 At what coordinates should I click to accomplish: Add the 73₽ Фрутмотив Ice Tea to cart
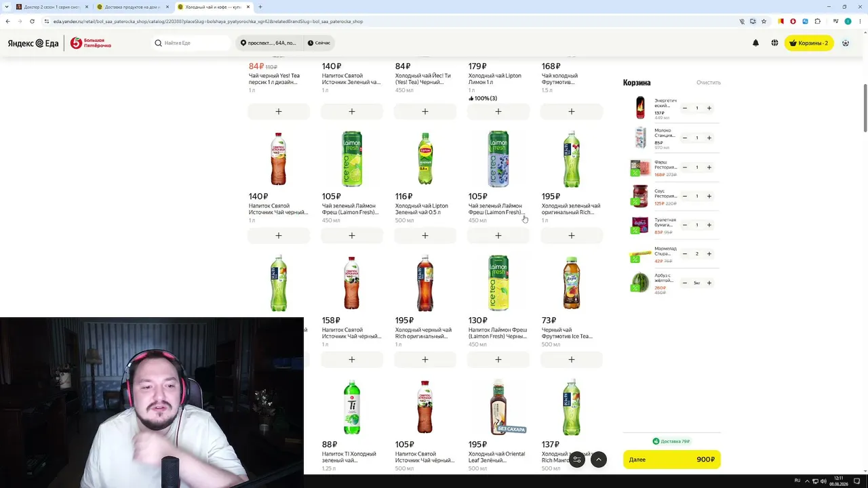572,359
